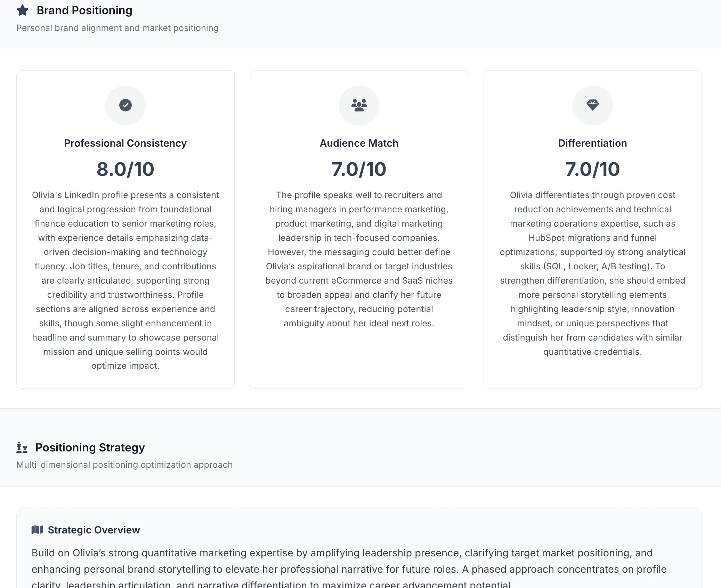The image size is (721, 588).
Task: Select the Professional Consistency card title
Action: (125, 143)
